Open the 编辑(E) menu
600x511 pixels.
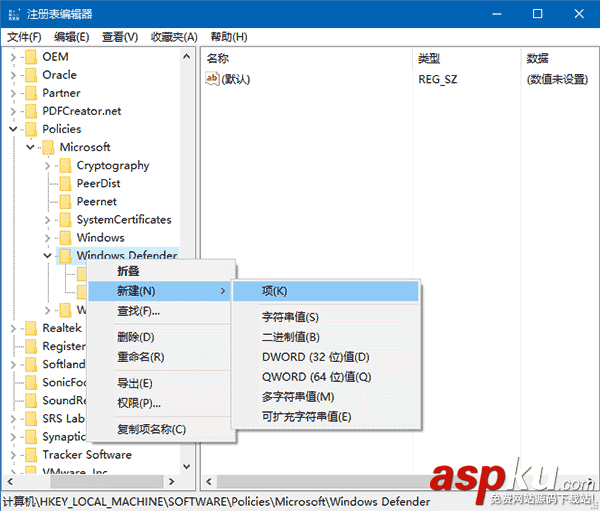point(72,37)
